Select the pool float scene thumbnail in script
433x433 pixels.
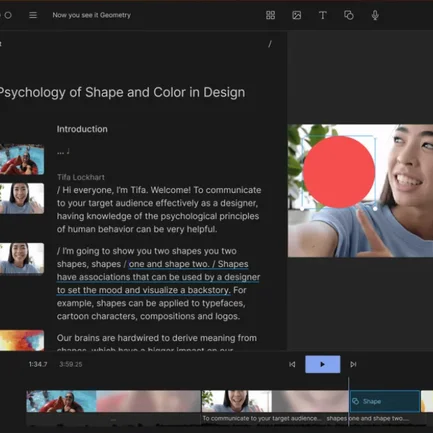pyautogui.click(x=22, y=159)
